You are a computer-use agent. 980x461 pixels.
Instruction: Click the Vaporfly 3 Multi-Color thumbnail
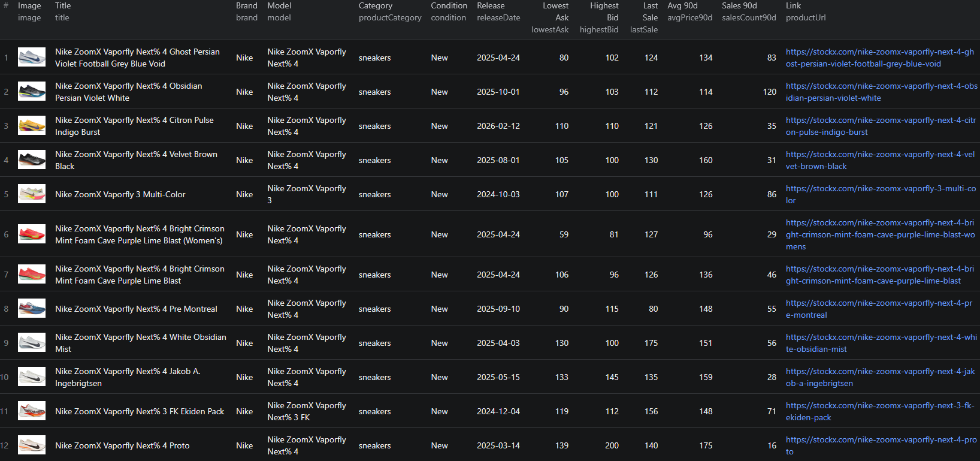[32, 194]
